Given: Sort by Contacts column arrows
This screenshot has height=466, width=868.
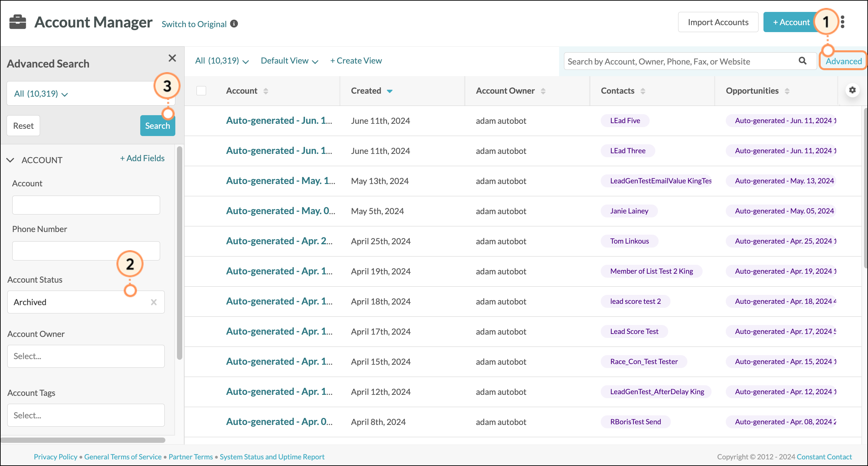Looking at the screenshot, I should coord(643,91).
